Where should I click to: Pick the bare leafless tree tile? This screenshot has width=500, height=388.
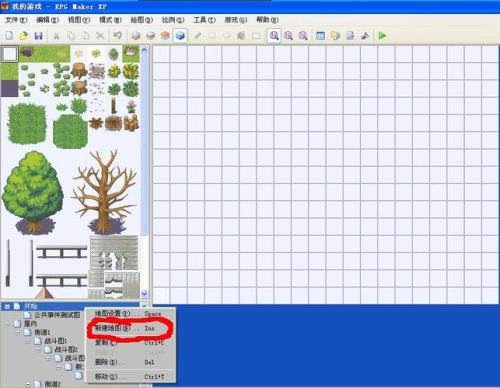(105, 192)
